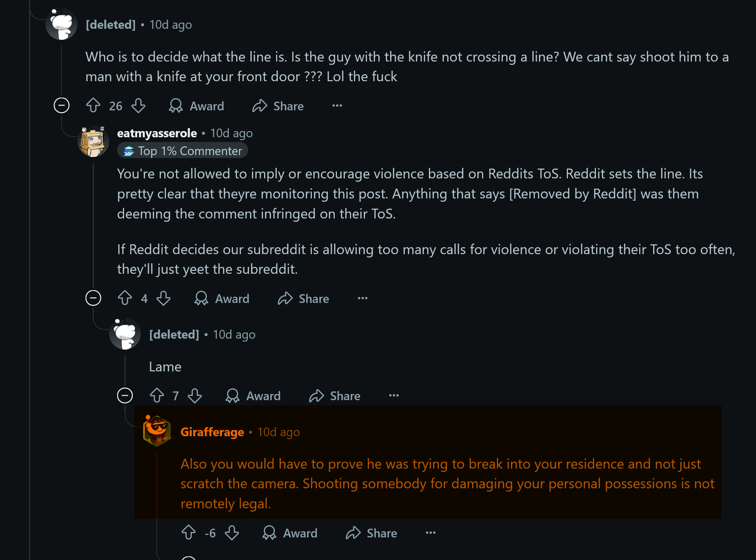
Task: Open more options on the 26-point comment
Action: click(x=337, y=106)
